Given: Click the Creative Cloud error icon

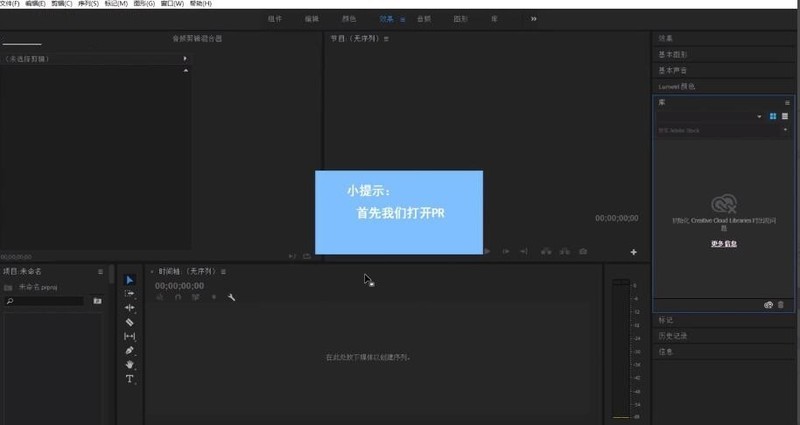Looking at the screenshot, I should [724, 203].
